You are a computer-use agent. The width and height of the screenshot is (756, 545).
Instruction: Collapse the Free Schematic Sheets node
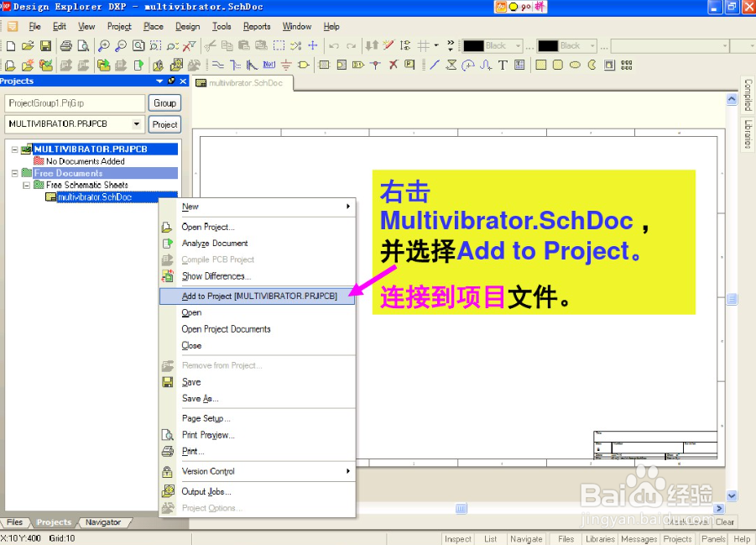pyautogui.click(x=27, y=185)
